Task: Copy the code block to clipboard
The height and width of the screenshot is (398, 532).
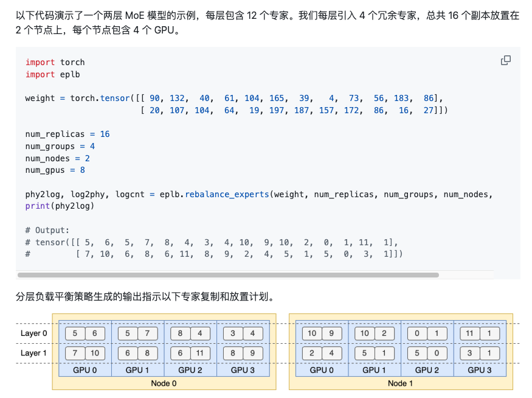Action: [505, 60]
